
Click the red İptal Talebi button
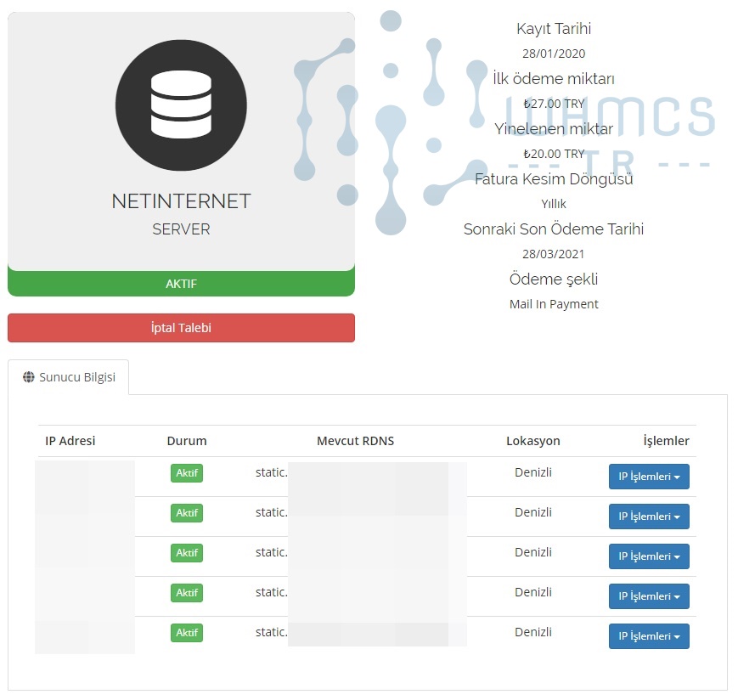pyautogui.click(x=181, y=328)
